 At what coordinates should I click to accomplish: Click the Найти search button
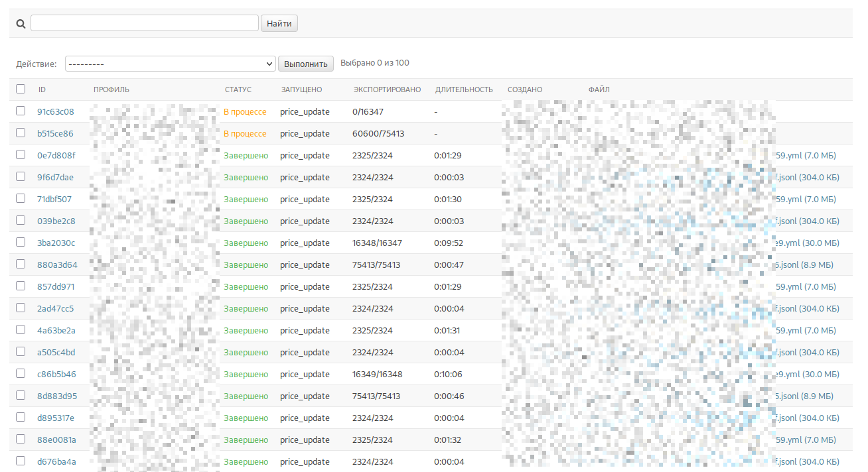(279, 23)
